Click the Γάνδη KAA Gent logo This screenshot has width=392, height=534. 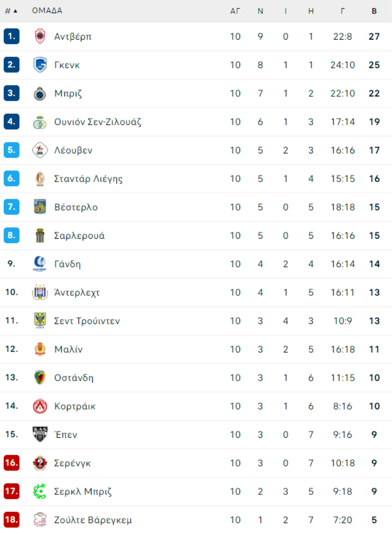pos(40,264)
